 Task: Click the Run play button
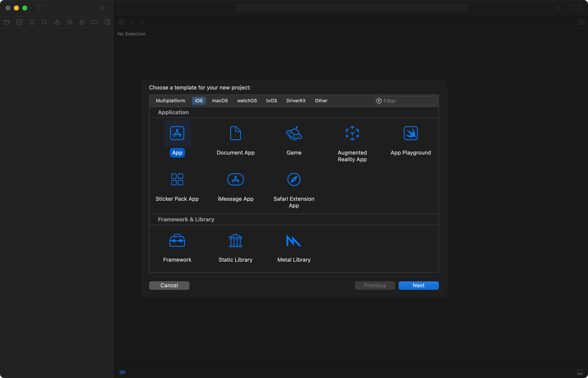coord(103,8)
